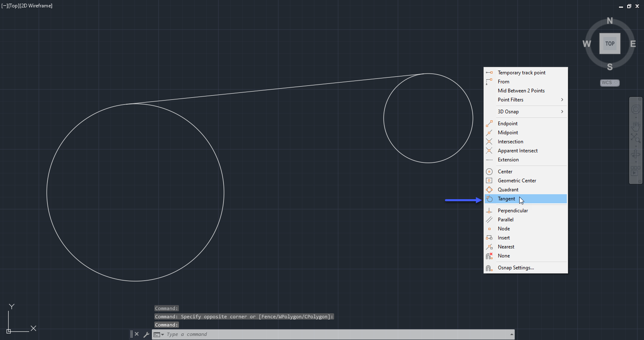This screenshot has width=644, height=340.
Task: Open the SteeringWheels navigation tool
Action: coord(636,109)
